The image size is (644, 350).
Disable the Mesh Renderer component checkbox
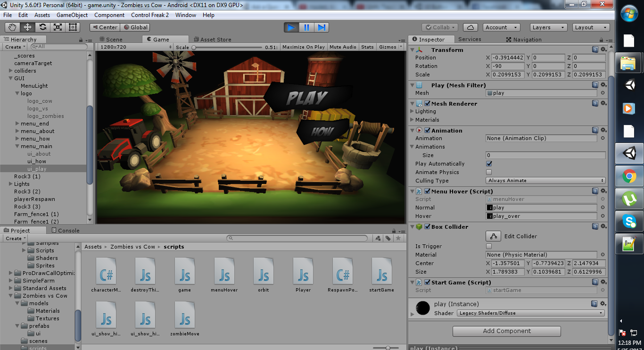[x=427, y=103]
